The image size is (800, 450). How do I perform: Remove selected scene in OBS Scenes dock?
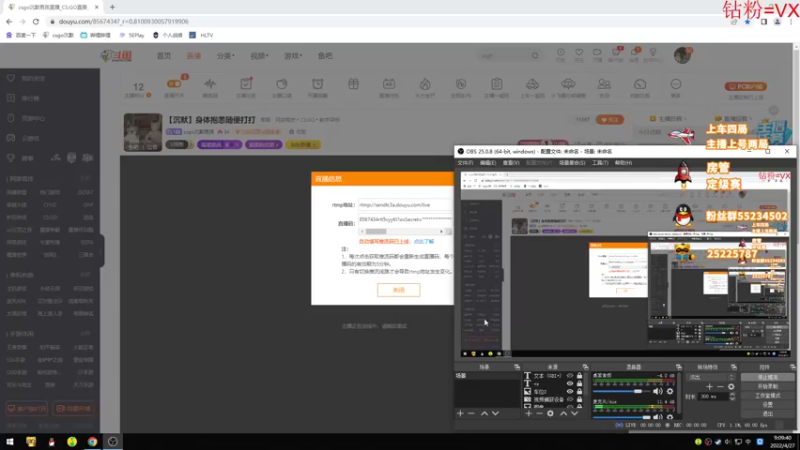pyautogui.click(x=471, y=413)
